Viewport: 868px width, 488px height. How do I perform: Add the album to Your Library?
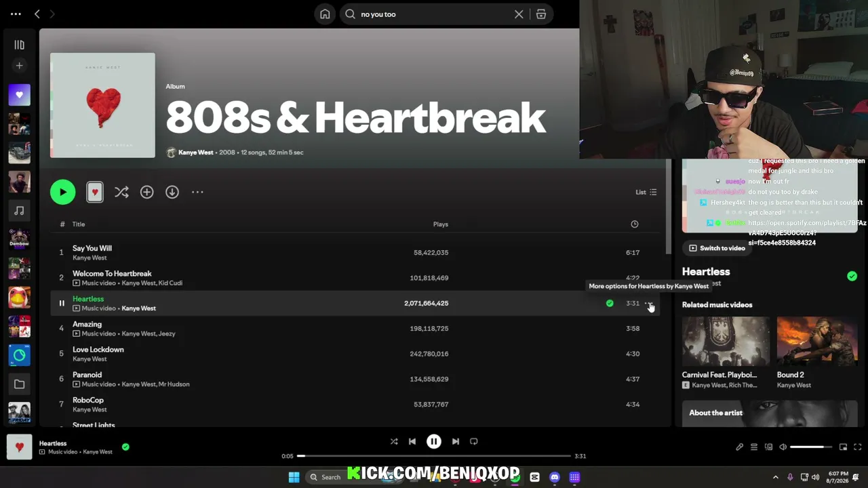(x=146, y=192)
